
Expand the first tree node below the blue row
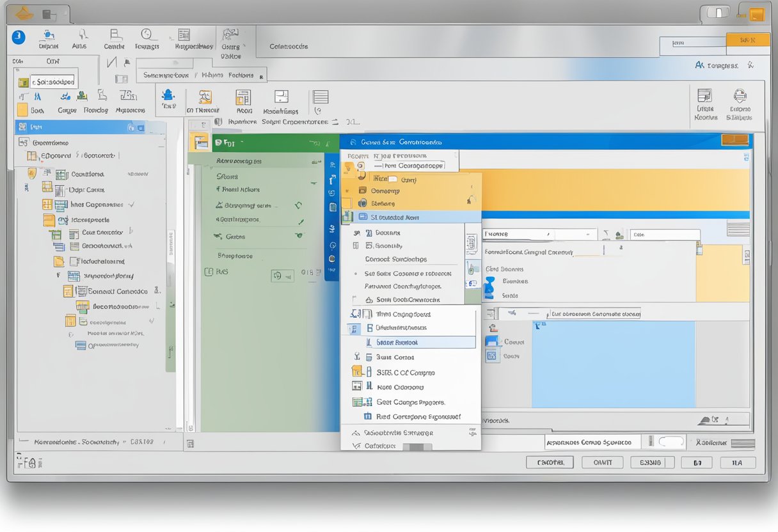[x=23, y=143]
